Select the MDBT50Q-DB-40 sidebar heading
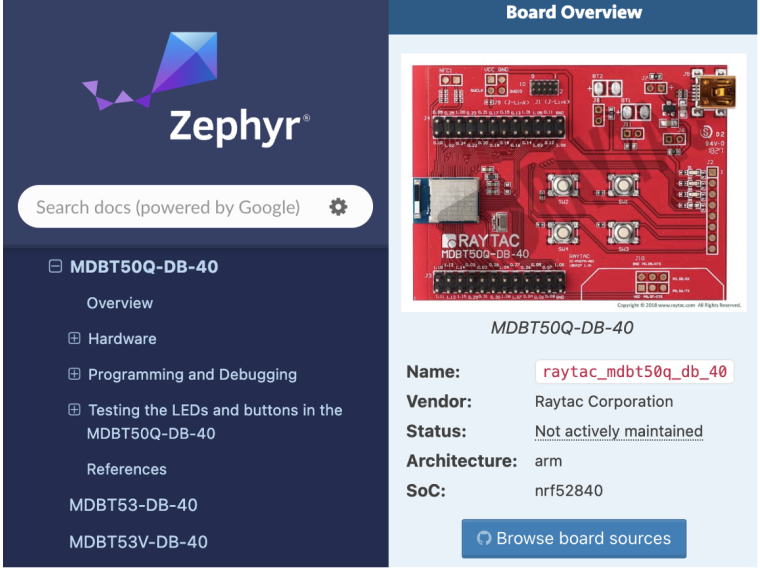Screen dimensions: 760x570 point(143,267)
